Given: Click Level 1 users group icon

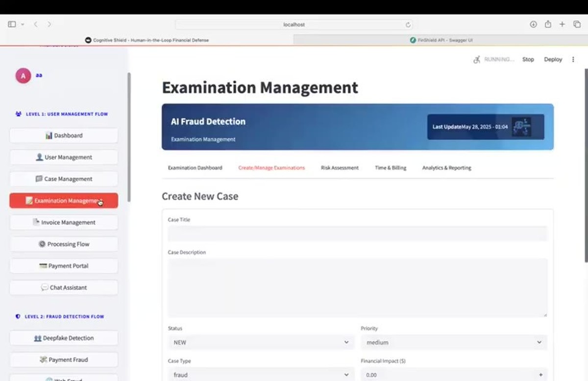Looking at the screenshot, I should click(x=18, y=114).
